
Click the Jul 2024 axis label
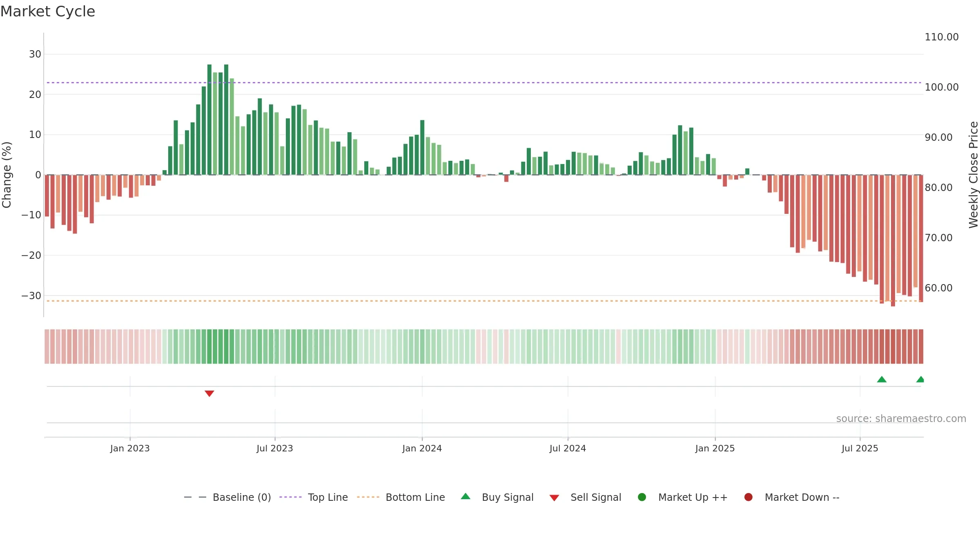[x=568, y=448]
